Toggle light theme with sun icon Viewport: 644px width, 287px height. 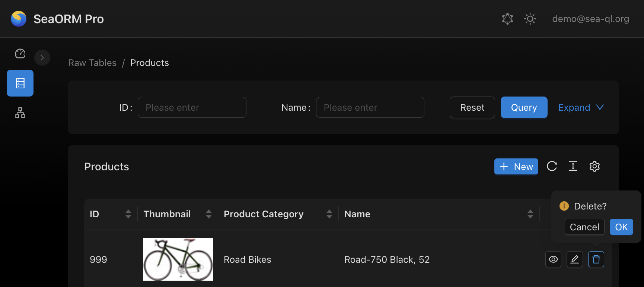point(530,19)
